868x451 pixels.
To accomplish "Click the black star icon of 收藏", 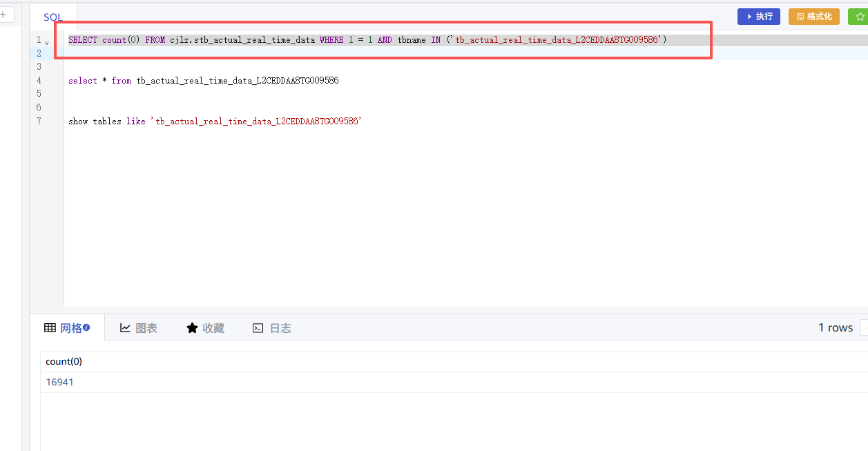I will [x=192, y=328].
